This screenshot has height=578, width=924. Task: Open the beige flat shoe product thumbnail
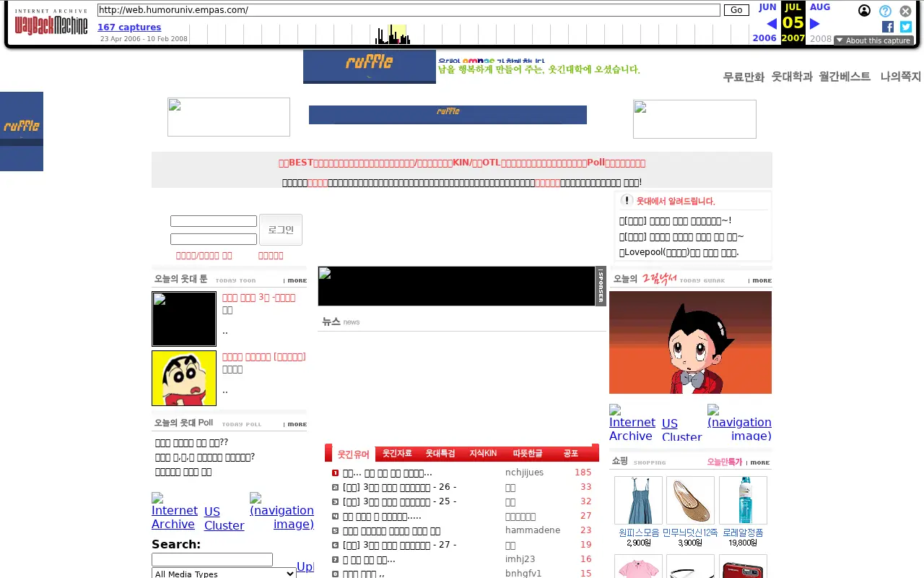point(690,500)
